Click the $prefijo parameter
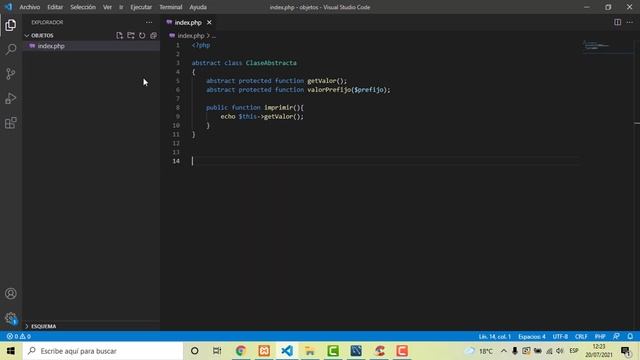 pos(369,90)
